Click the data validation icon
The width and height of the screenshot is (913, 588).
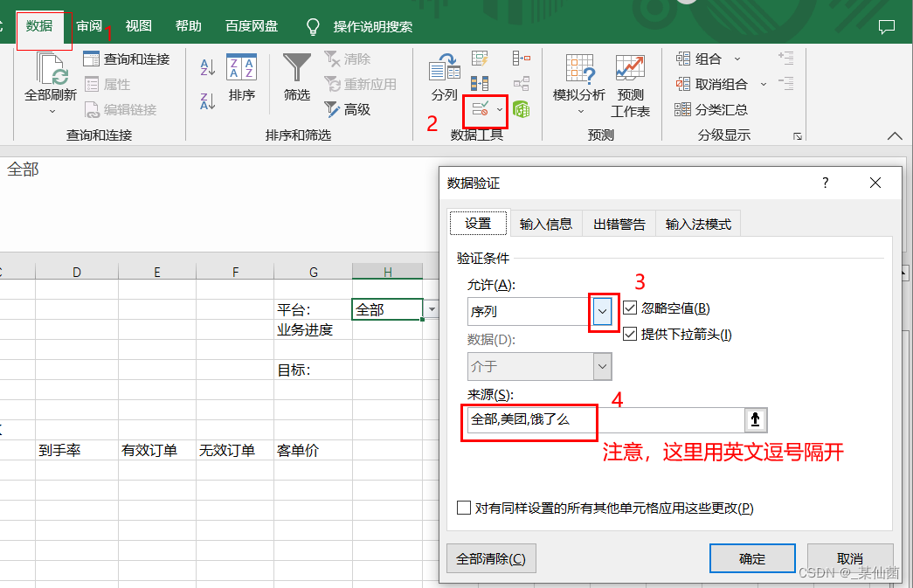481,109
